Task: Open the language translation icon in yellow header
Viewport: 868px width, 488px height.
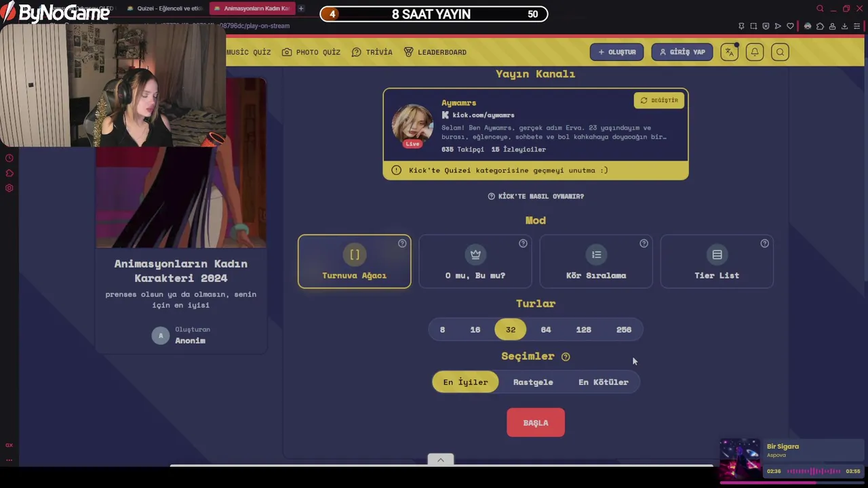Action: [x=729, y=52]
